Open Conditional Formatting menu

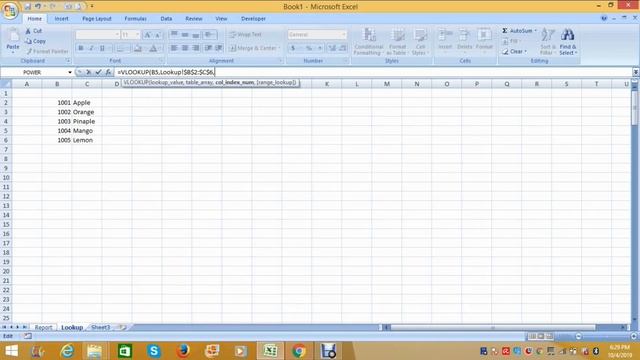pos(369,41)
